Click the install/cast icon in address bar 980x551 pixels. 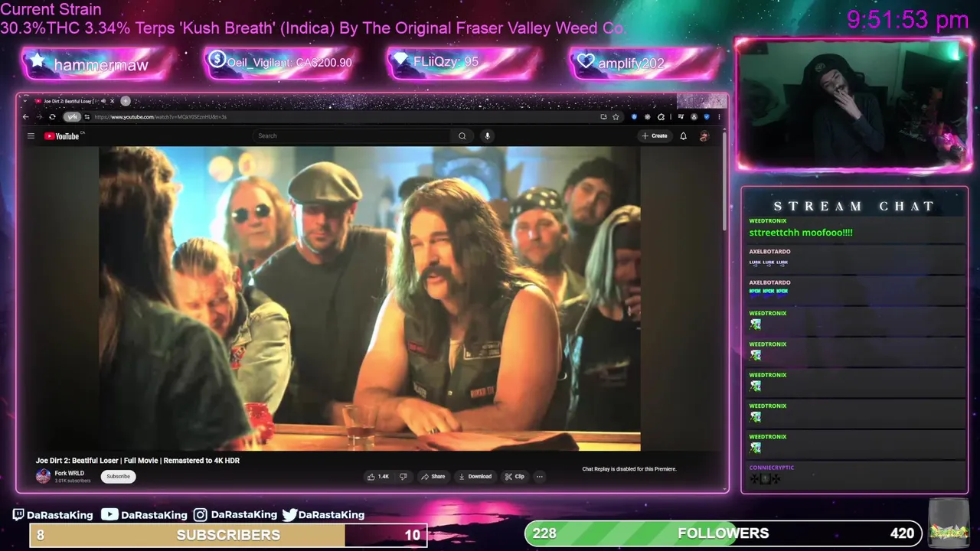tap(603, 117)
